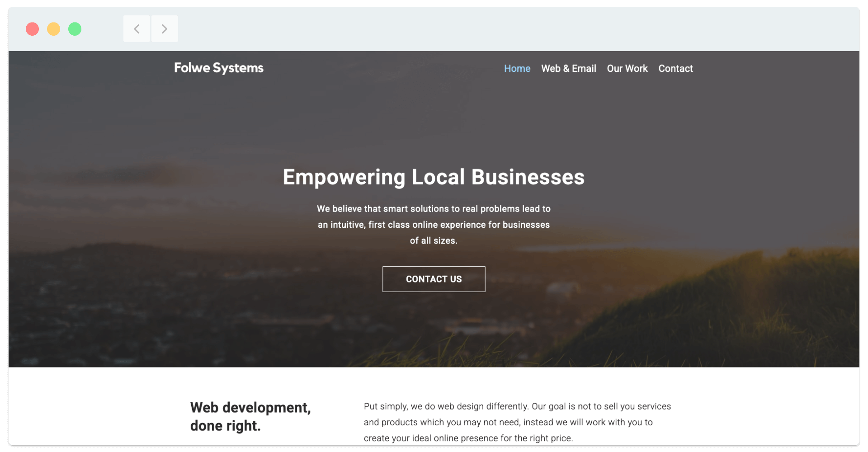Screen dimensions: 868x452
Task: Maximize the window with the green button
Action: (75, 29)
